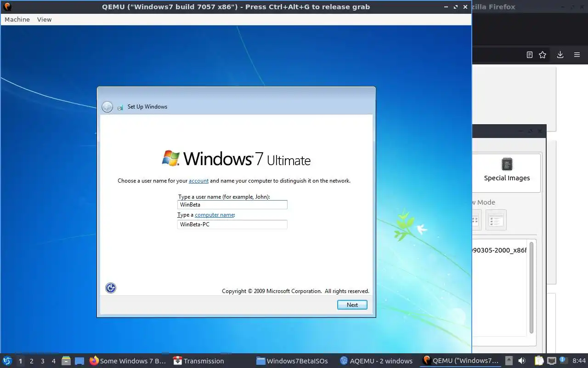Click Firefox reader view icon
This screenshot has width=588, height=368.
(x=530, y=55)
